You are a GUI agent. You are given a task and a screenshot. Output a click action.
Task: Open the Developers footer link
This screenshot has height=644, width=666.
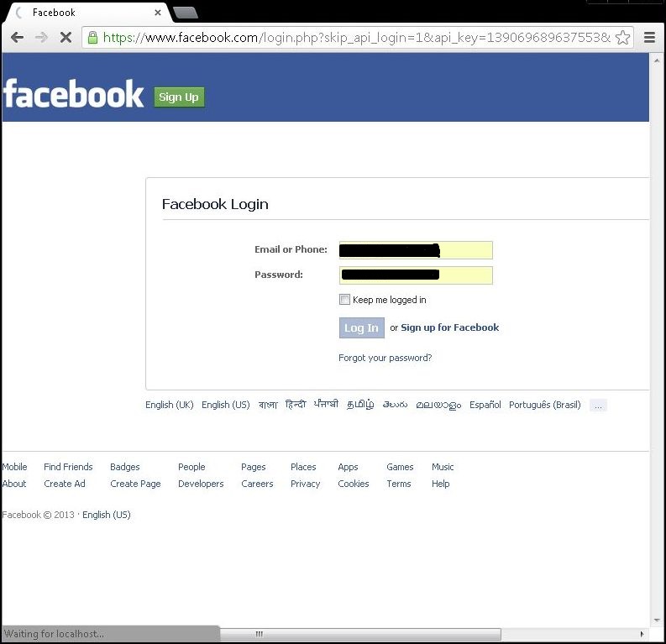click(201, 484)
